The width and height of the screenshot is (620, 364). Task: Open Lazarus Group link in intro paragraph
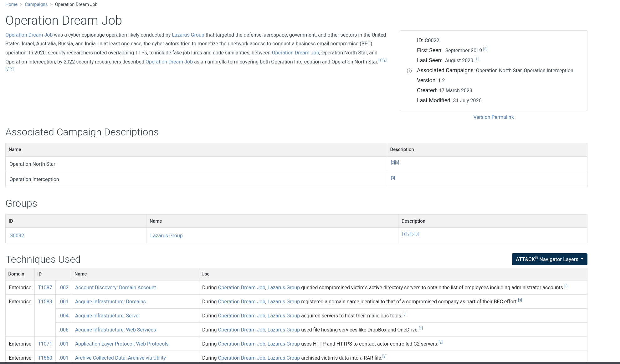(x=188, y=35)
